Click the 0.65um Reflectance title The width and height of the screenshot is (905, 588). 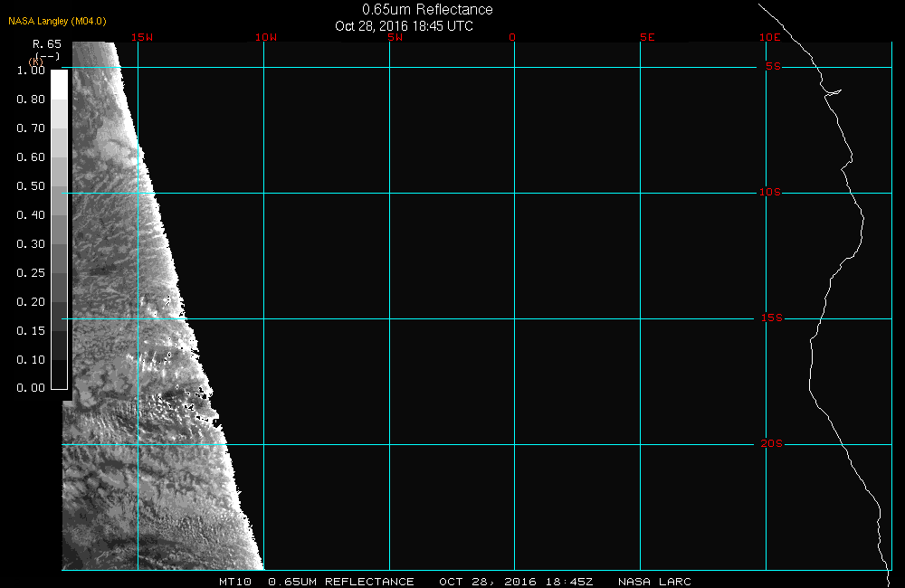click(427, 10)
